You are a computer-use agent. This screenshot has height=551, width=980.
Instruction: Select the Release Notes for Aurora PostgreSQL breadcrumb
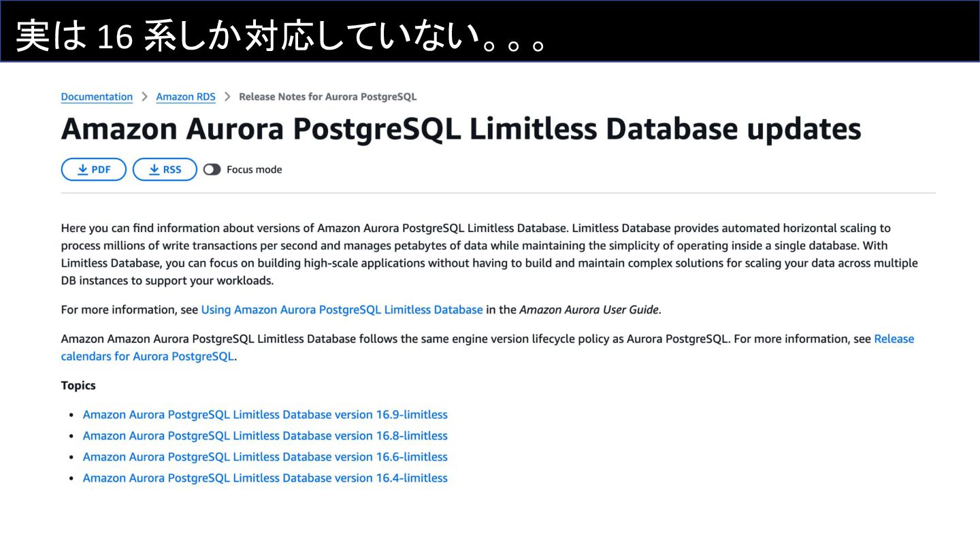pyautogui.click(x=327, y=97)
